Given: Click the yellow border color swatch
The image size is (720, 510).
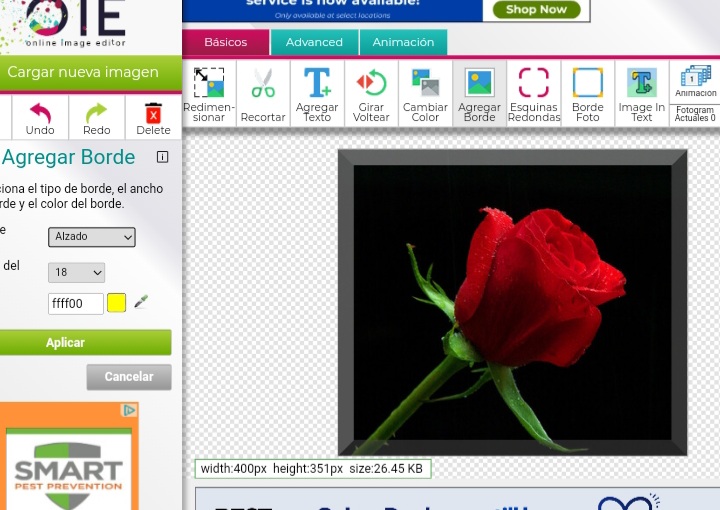Looking at the screenshot, I should point(116,303).
